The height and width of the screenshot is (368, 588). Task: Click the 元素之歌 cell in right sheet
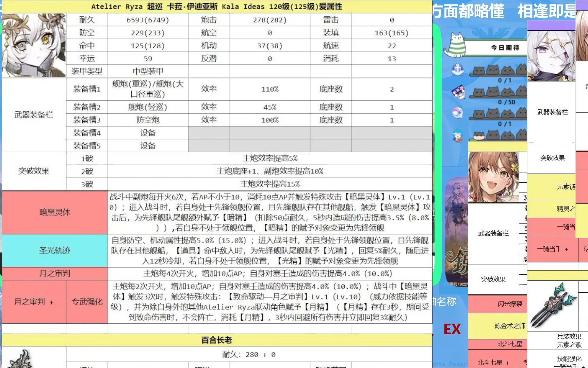click(x=569, y=344)
